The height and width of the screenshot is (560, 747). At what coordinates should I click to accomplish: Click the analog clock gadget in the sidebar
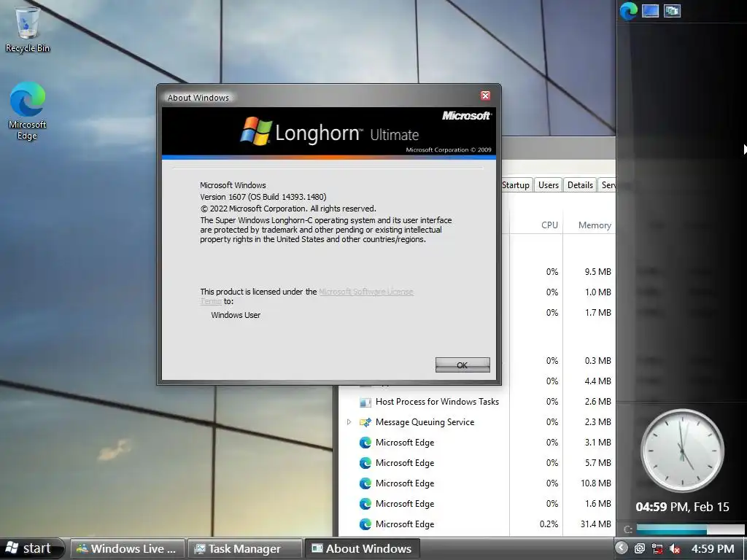pyautogui.click(x=682, y=450)
